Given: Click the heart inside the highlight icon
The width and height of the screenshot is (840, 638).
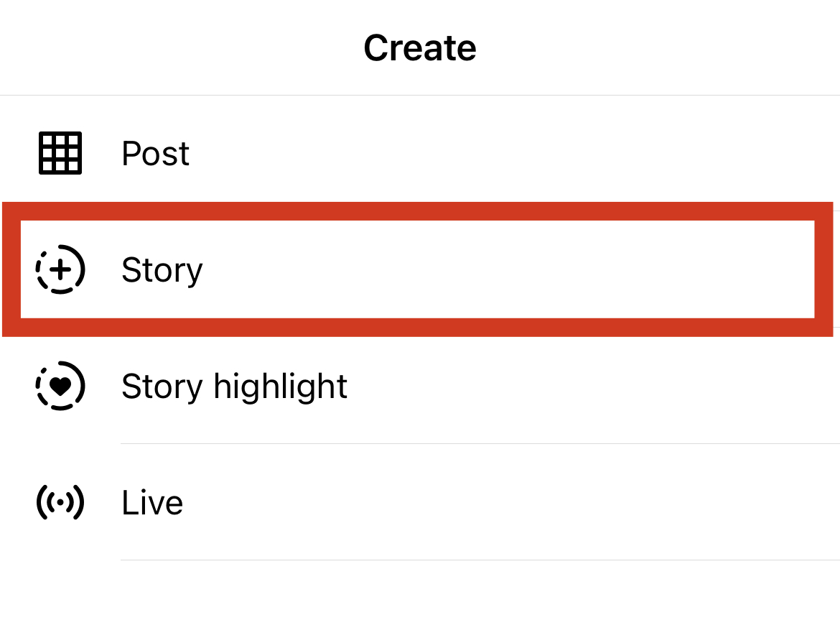Looking at the screenshot, I should tap(60, 386).
